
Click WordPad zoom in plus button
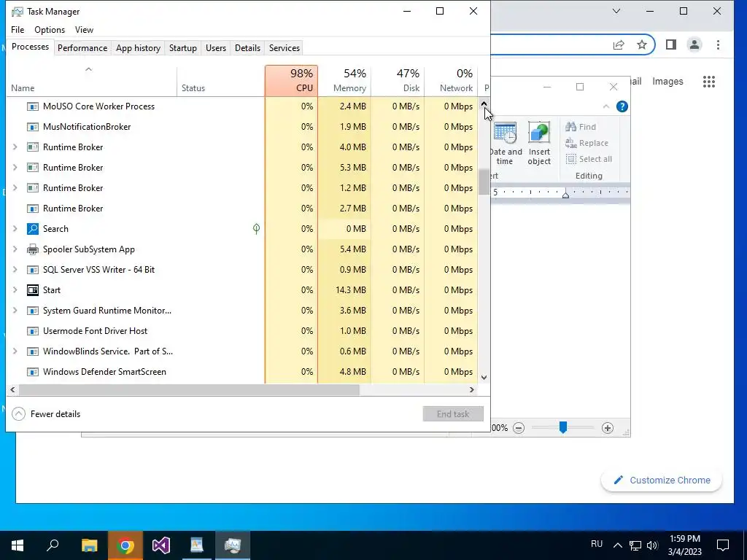coord(608,427)
